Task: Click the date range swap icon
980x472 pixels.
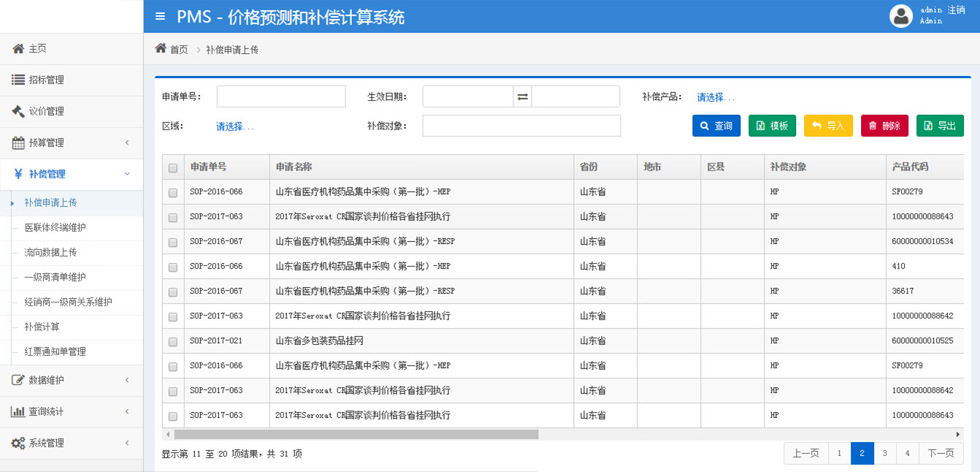Action: 522,96
